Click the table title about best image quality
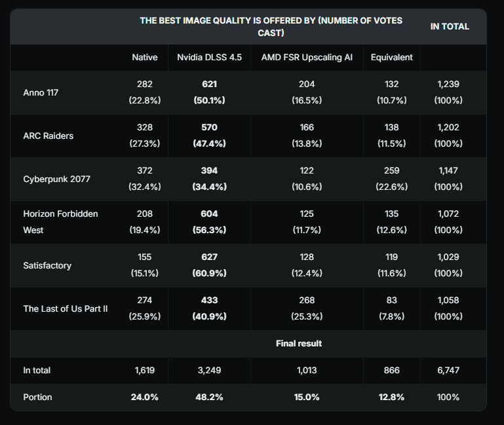This screenshot has width=504, height=425. pos(271,26)
